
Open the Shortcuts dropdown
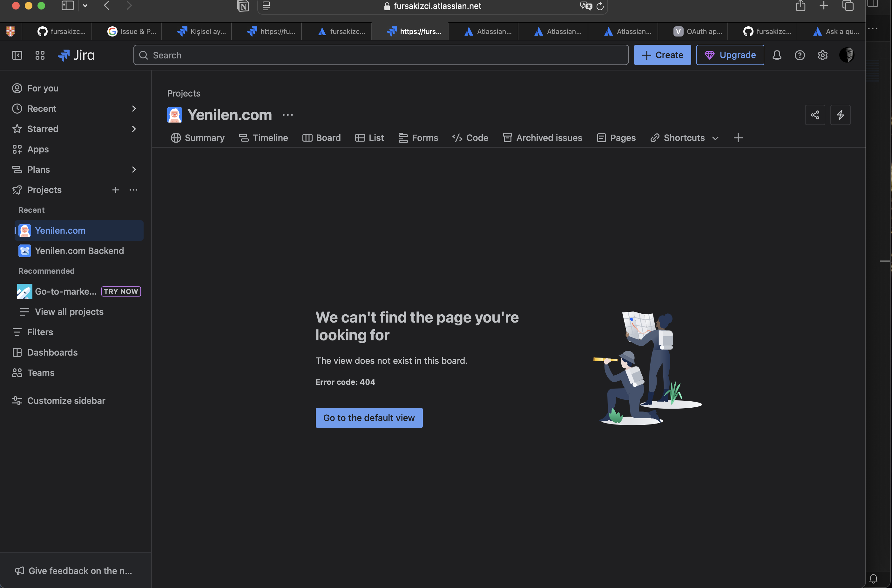click(x=684, y=138)
